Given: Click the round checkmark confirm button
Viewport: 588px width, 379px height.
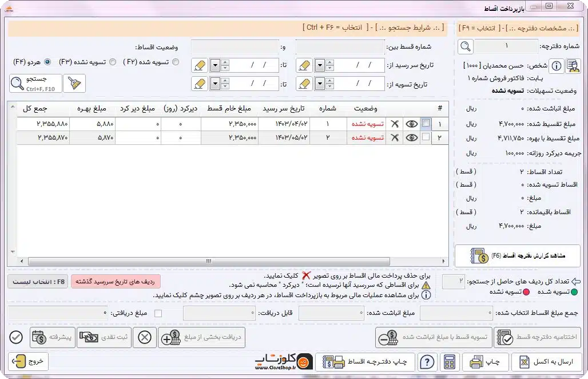Looking at the screenshot, I should [16, 337].
